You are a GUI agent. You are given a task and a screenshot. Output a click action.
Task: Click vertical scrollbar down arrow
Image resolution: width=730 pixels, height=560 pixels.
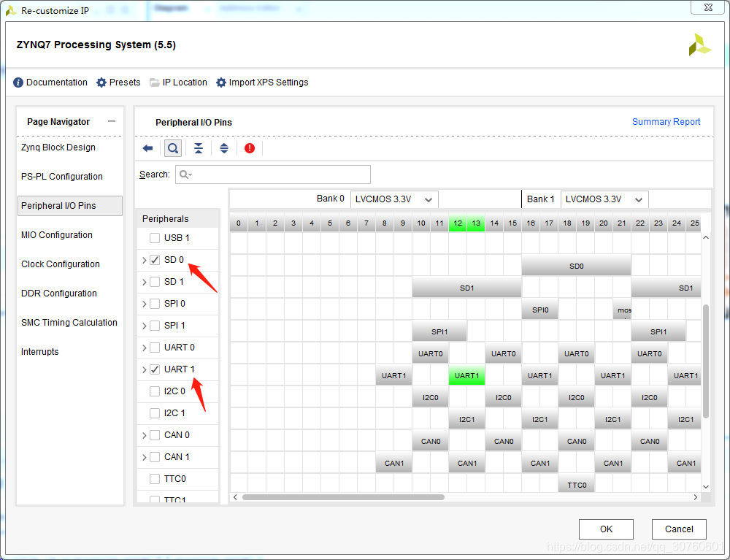[x=706, y=486]
